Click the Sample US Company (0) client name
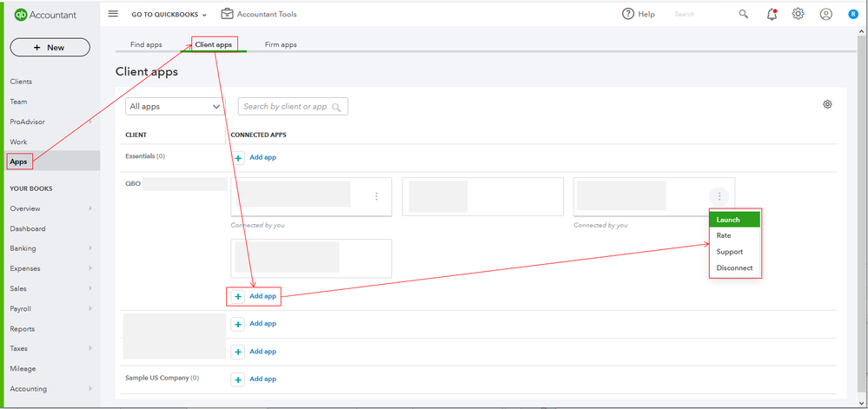Viewport: 868px width, 409px height. [162, 379]
